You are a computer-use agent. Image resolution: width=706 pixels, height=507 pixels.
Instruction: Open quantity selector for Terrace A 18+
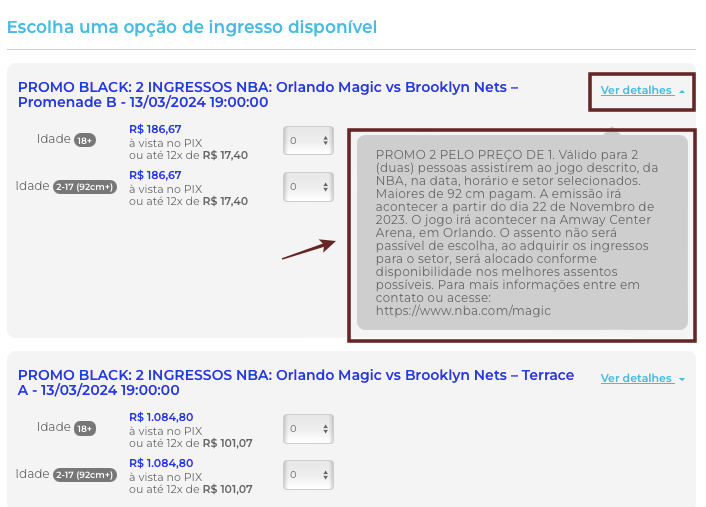point(308,429)
